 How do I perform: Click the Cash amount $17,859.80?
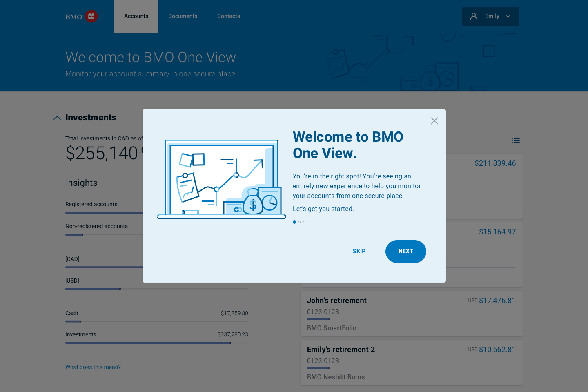pyautogui.click(x=234, y=313)
